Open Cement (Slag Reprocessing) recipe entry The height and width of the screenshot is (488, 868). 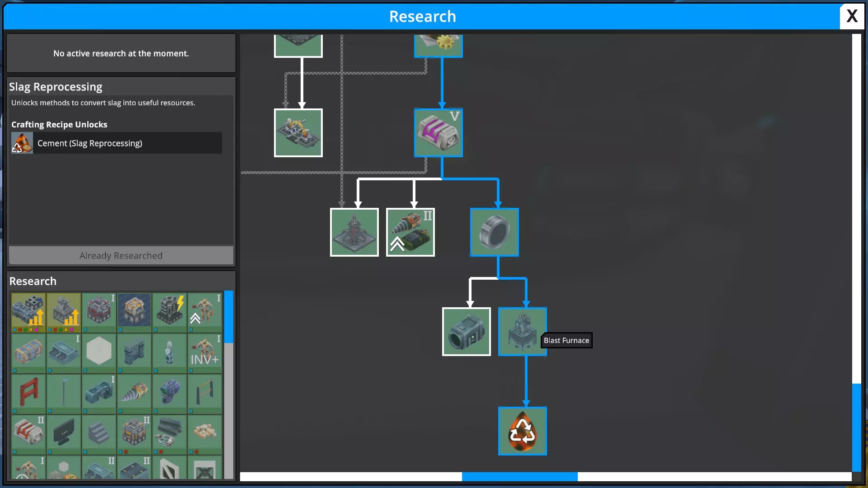(x=116, y=143)
